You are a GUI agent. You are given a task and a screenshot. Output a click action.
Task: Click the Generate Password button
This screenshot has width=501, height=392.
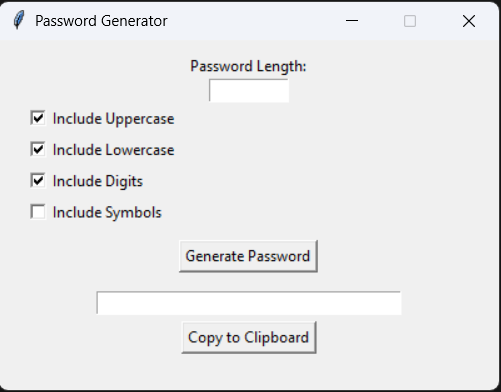(248, 256)
